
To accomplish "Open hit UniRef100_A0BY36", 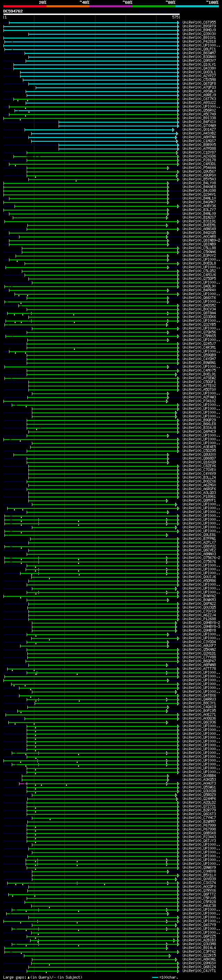I will pyautogui.click(x=199, y=206).
